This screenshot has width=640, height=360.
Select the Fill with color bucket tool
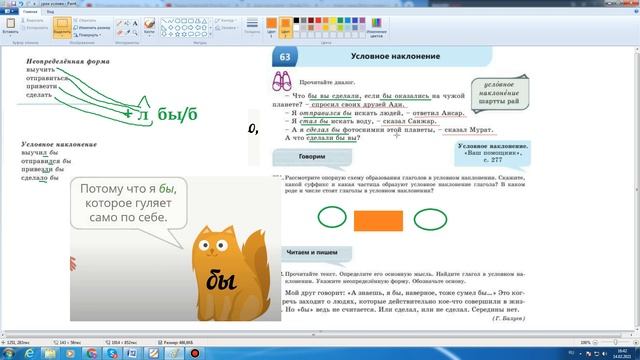(x=127, y=23)
